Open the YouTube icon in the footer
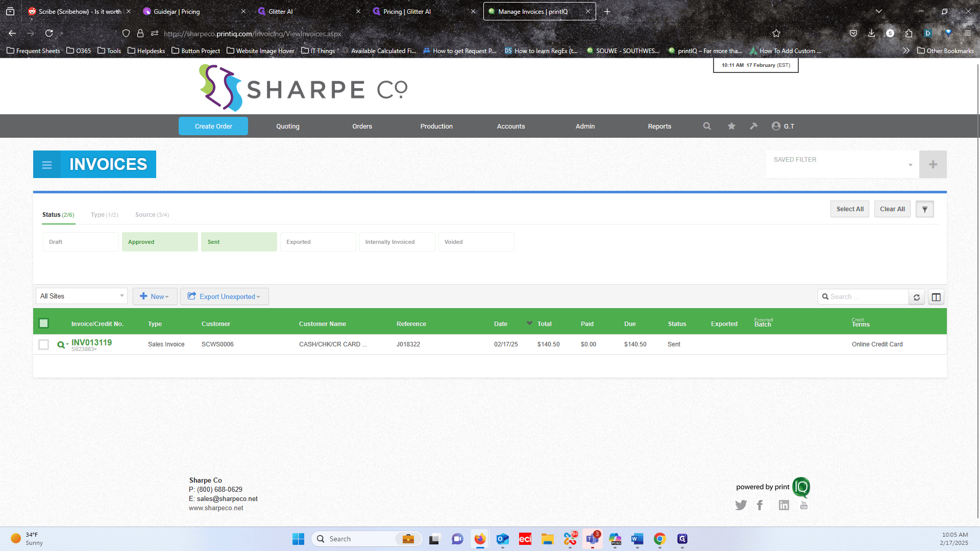Viewport: 980px width, 551px height. pyautogui.click(x=804, y=505)
